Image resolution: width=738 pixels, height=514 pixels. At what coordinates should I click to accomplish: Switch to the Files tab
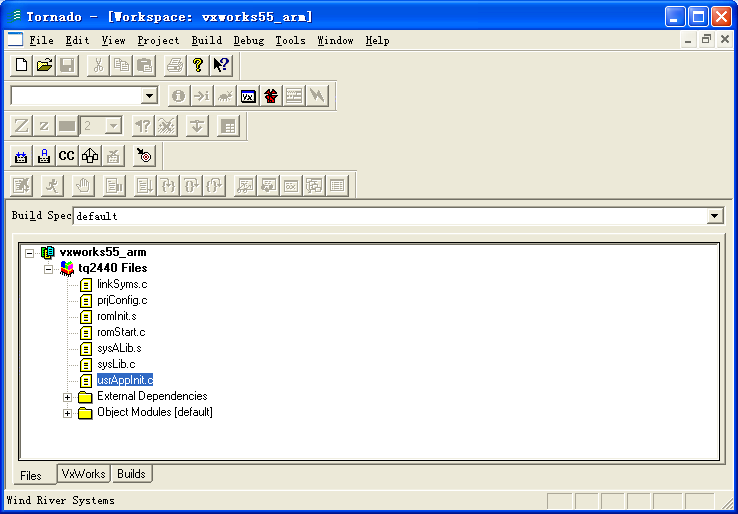(x=31, y=475)
